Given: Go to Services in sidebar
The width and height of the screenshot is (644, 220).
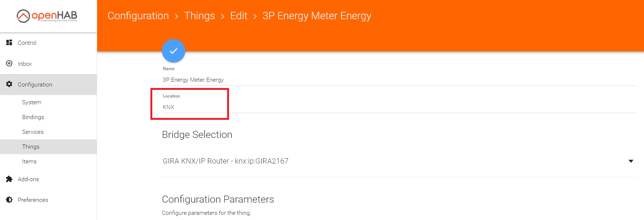Looking at the screenshot, I should (33, 132).
